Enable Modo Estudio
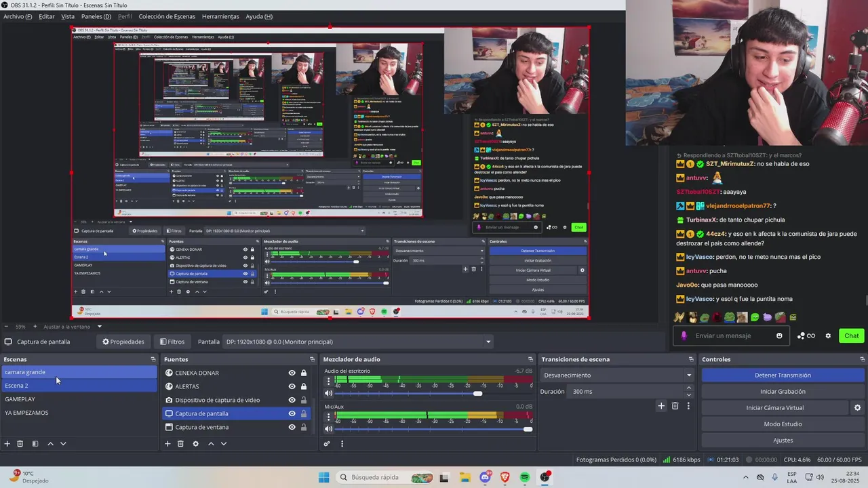Image resolution: width=868 pixels, height=488 pixels. pos(783,424)
